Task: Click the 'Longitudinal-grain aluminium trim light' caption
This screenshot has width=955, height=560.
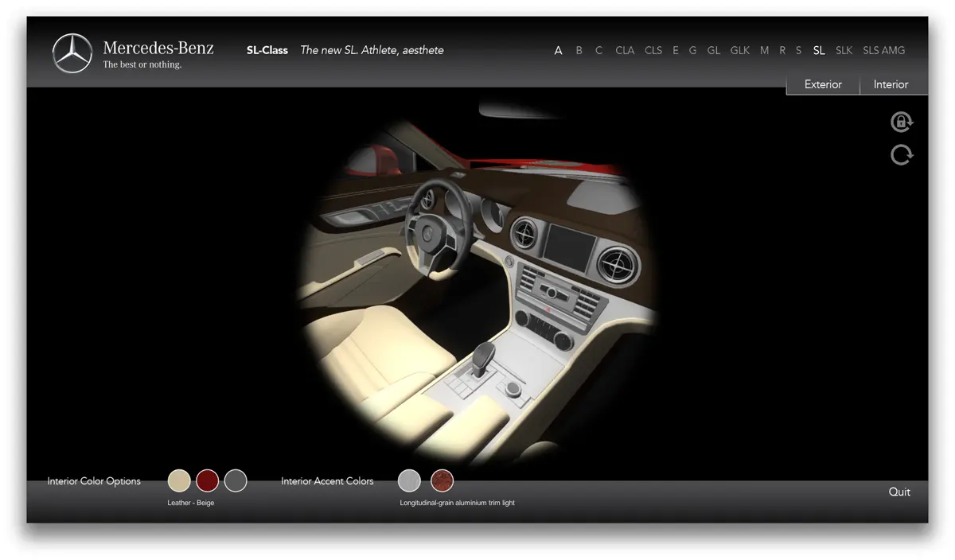Action: (458, 503)
